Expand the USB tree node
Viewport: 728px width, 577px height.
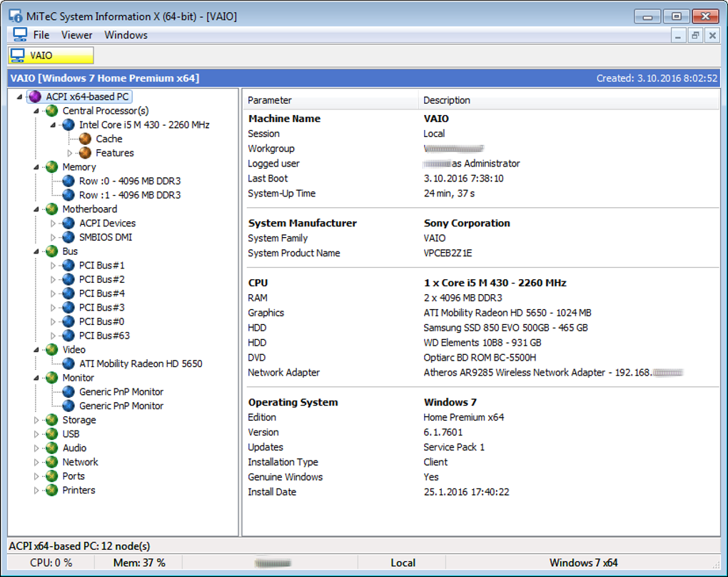[x=36, y=434]
